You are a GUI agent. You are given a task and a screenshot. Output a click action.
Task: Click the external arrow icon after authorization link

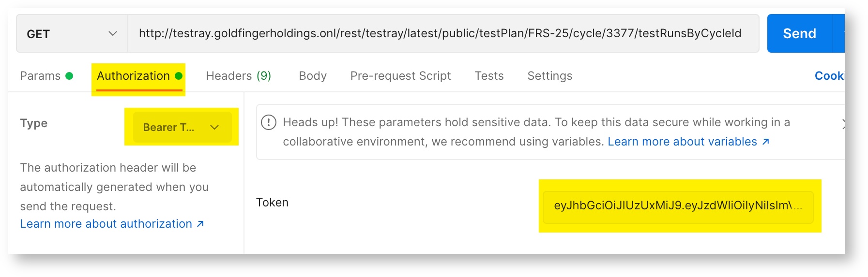tap(200, 224)
